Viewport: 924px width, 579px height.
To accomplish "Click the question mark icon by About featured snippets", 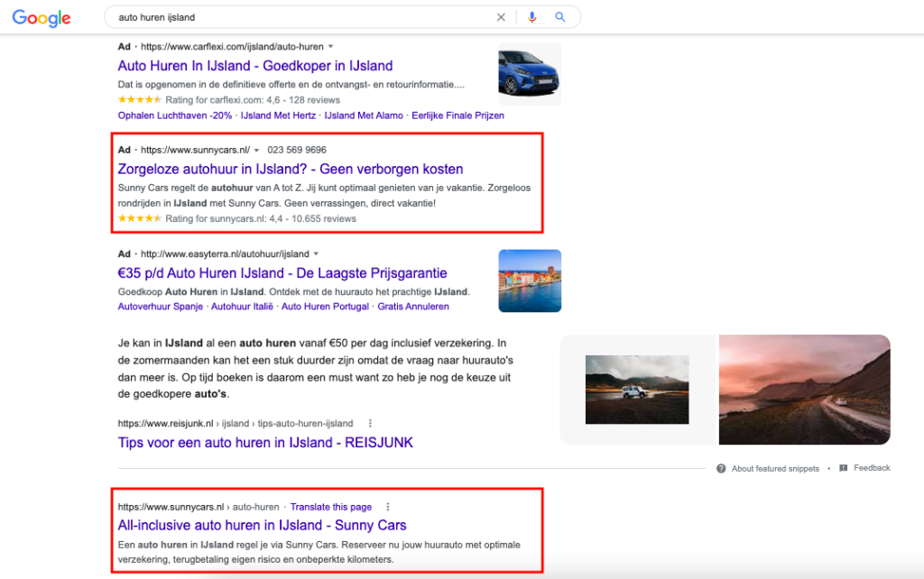I will (x=721, y=469).
